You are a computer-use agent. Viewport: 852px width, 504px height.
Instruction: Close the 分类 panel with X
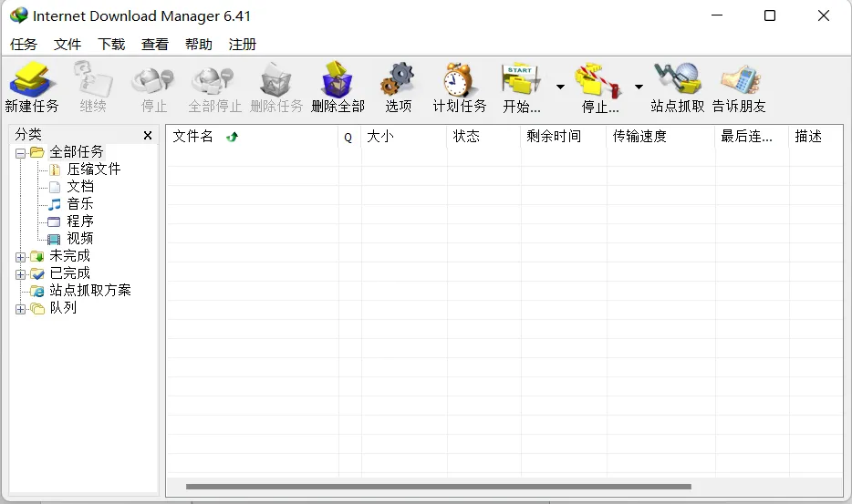click(148, 135)
